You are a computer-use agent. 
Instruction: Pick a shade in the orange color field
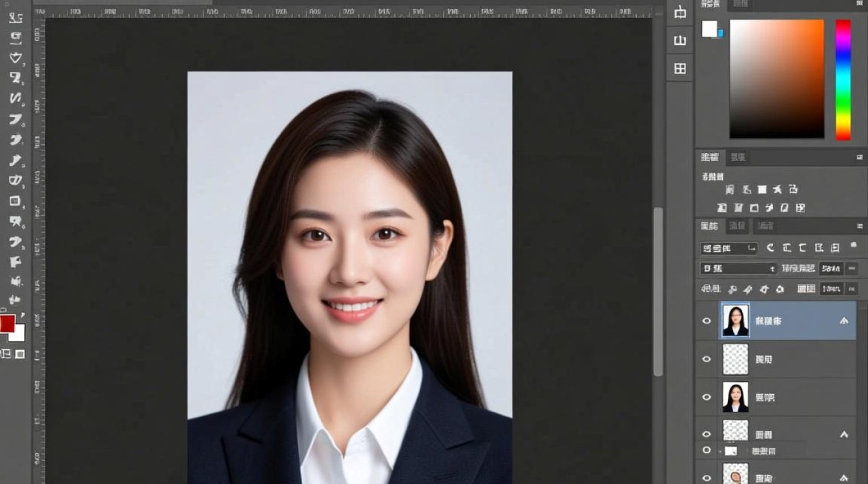click(x=777, y=79)
